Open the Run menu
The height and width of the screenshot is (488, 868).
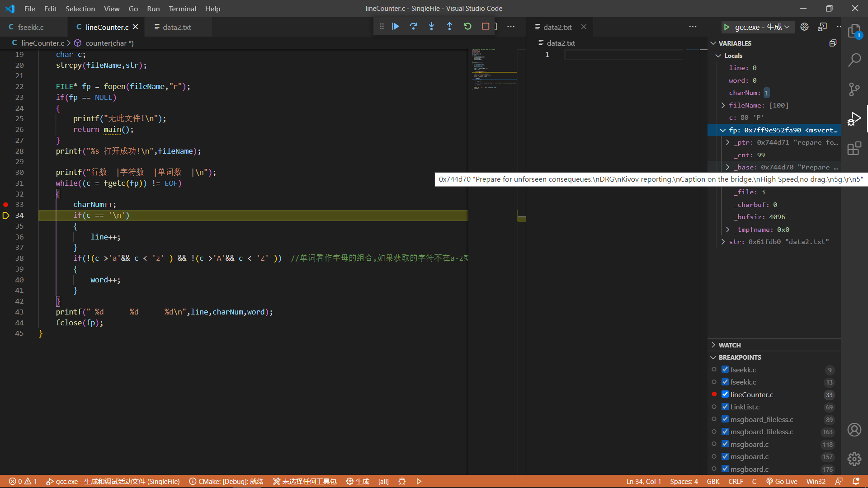(x=153, y=9)
